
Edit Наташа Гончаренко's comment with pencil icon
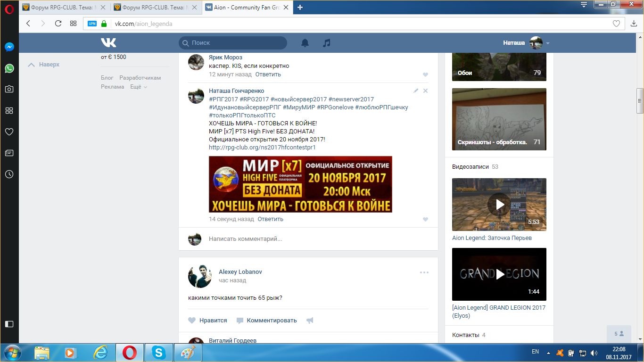[416, 90]
